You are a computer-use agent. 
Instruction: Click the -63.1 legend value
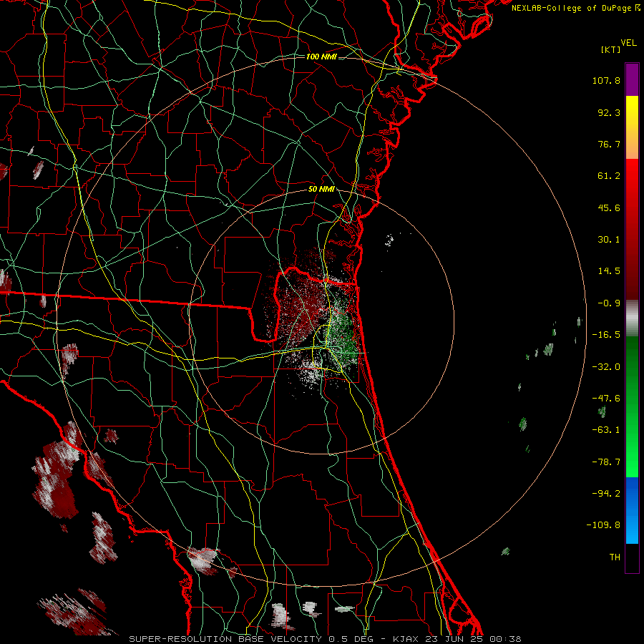tap(606, 430)
